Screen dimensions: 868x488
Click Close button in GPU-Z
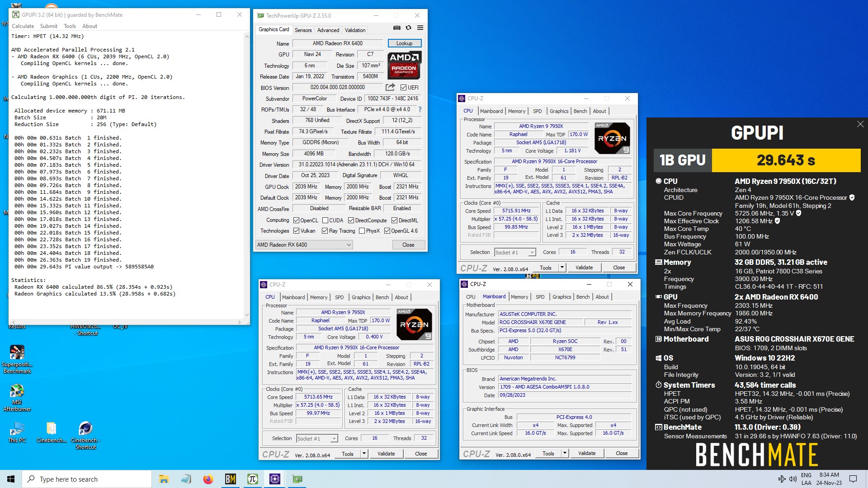click(x=408, y=245)
